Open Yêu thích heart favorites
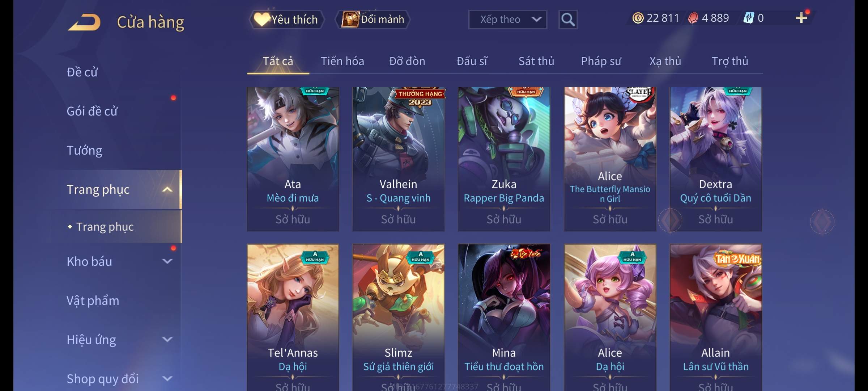Screen dimensions: 868x391 [x=287, y=20]
